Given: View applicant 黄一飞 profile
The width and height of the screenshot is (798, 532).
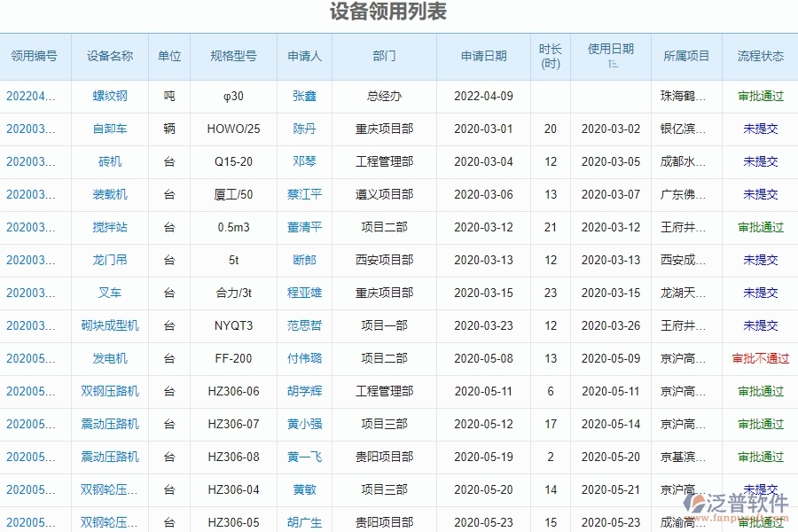Looking at the screenshot, I should pyautogui.click(x=304, y=457).
